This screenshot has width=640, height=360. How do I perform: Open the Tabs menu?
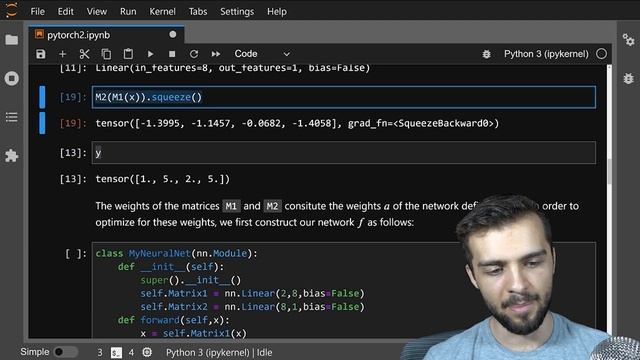[198, 11]
